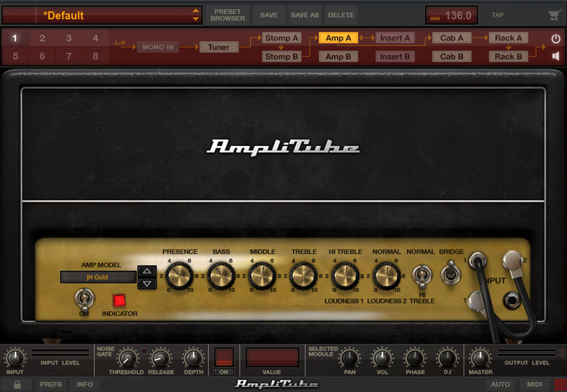Step preset down with small arrow
Screen dimensions: 567x392
(x=196, y=19)
